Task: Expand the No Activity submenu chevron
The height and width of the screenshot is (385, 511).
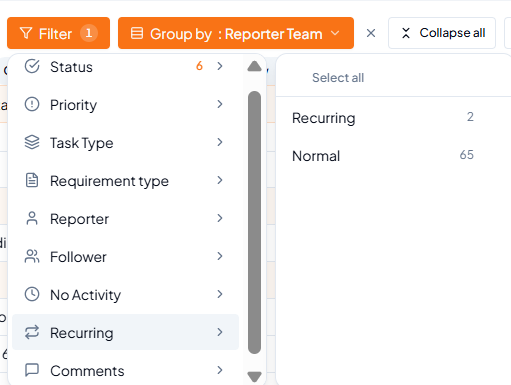Action: [x=220, y=294]
